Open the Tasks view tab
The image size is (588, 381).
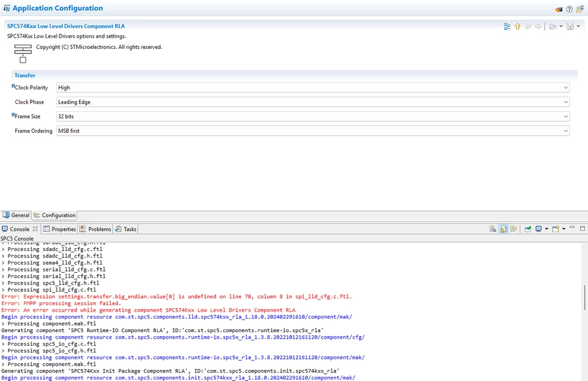(125, 229)
